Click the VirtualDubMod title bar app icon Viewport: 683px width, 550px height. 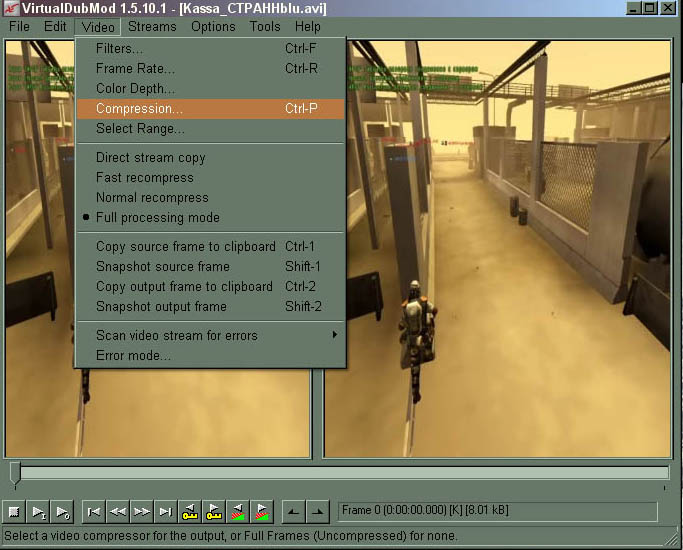point(10,8)
